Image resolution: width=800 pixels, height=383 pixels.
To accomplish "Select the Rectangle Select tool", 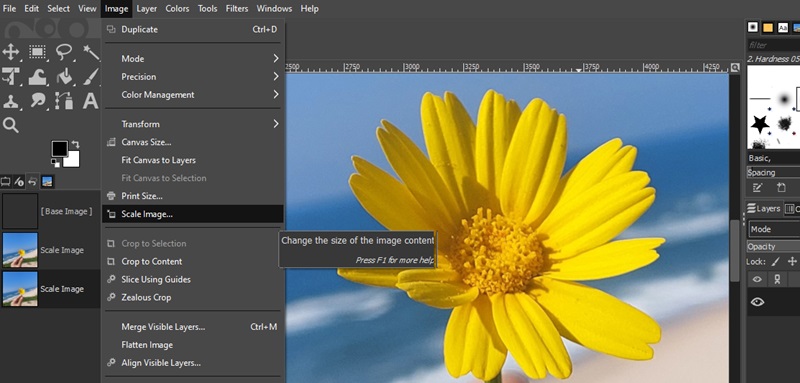I will (37, 52).
